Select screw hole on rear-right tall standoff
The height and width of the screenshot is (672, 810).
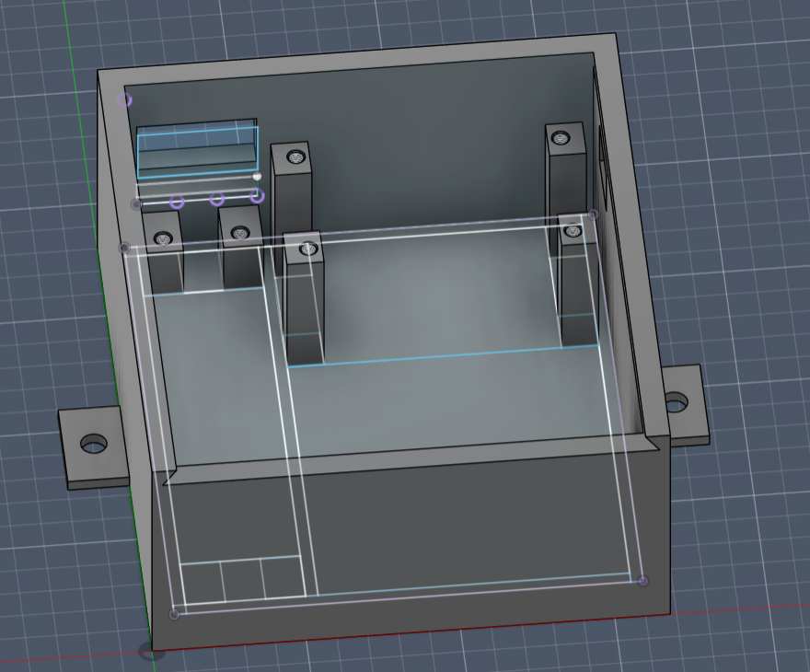(561, 138)
